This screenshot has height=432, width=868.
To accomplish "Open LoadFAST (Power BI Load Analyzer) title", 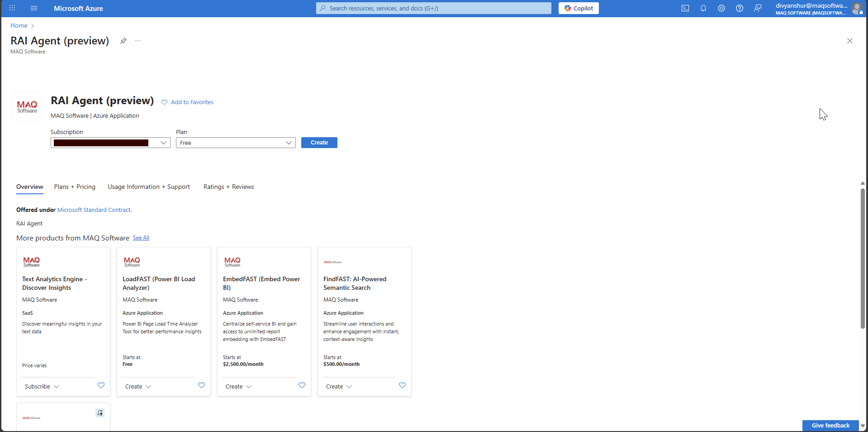I will 159,283.
